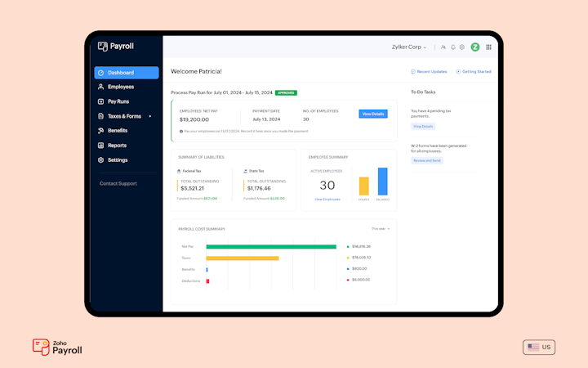Image resolution: width=588 pixels, height=368 pixels.
Task: Click the Dashboard gauge icon
Action: pos(101,73)
